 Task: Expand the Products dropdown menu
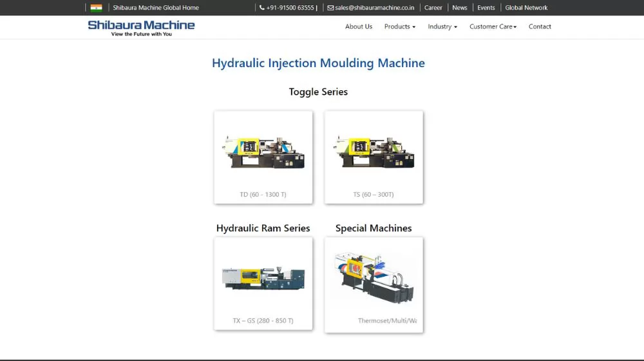coord(400,26)
